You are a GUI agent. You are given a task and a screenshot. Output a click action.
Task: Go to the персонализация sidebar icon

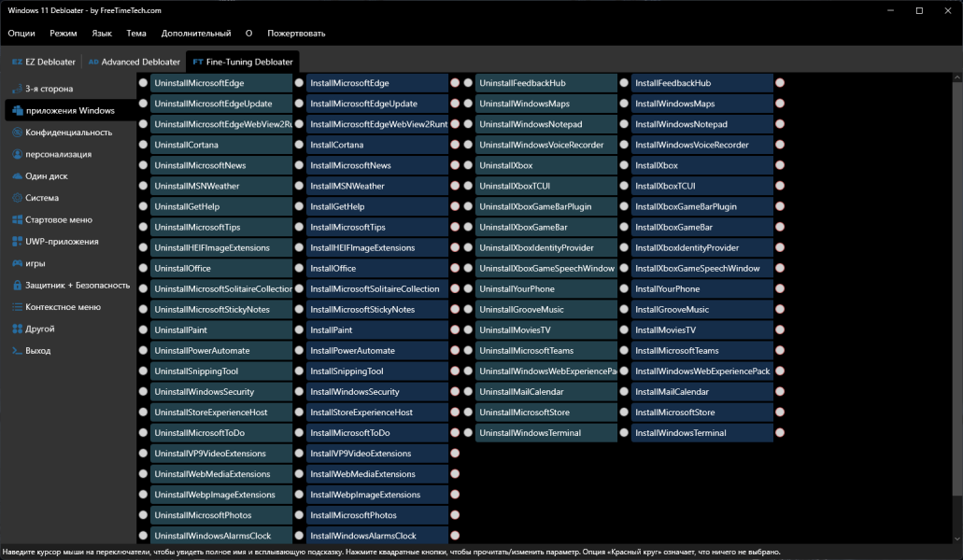[17, 155]
